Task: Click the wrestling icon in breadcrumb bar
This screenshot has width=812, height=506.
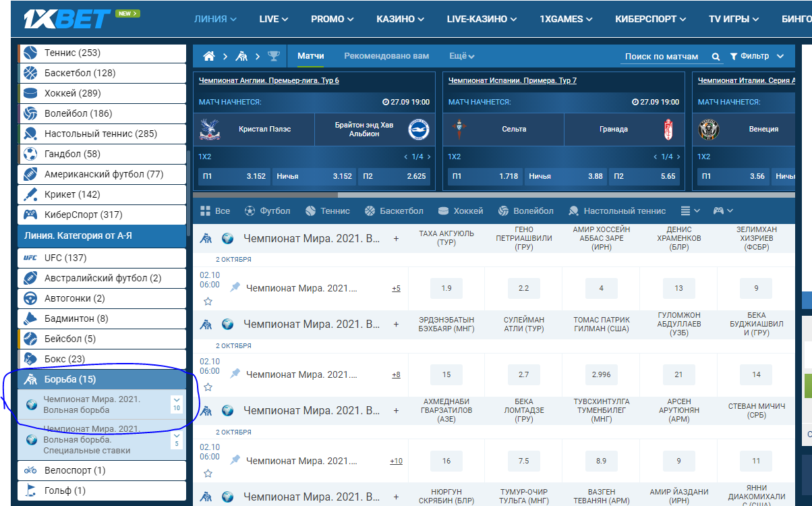Action: (241, 56)
